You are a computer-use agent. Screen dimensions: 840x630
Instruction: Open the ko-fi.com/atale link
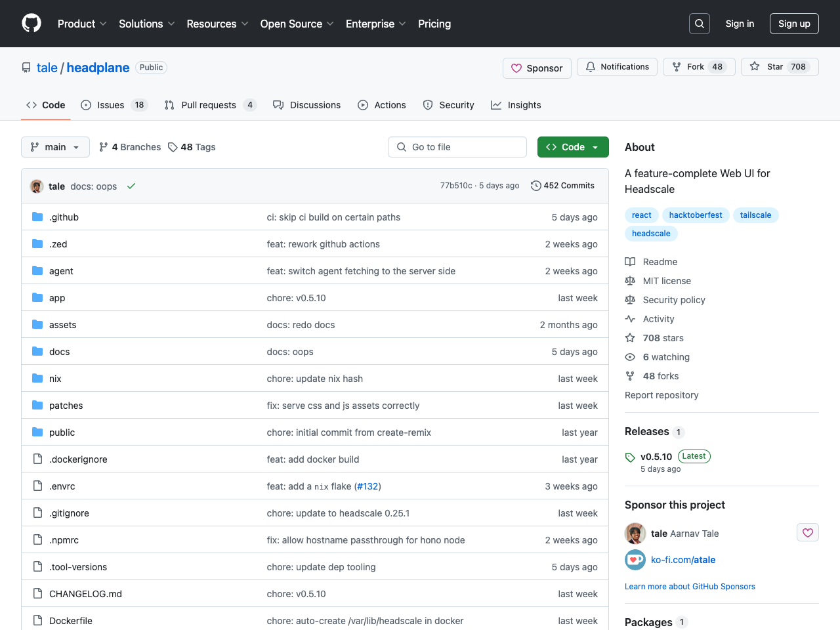point(683,560)
